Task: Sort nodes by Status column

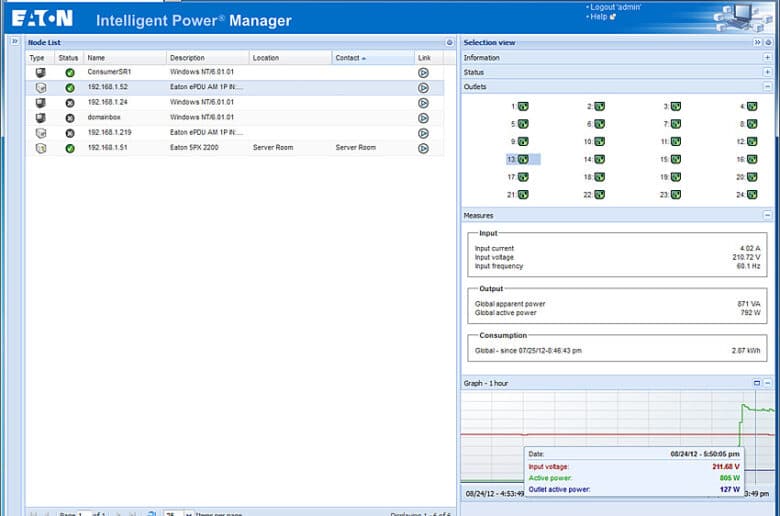Action: click(x=68, y=58)
